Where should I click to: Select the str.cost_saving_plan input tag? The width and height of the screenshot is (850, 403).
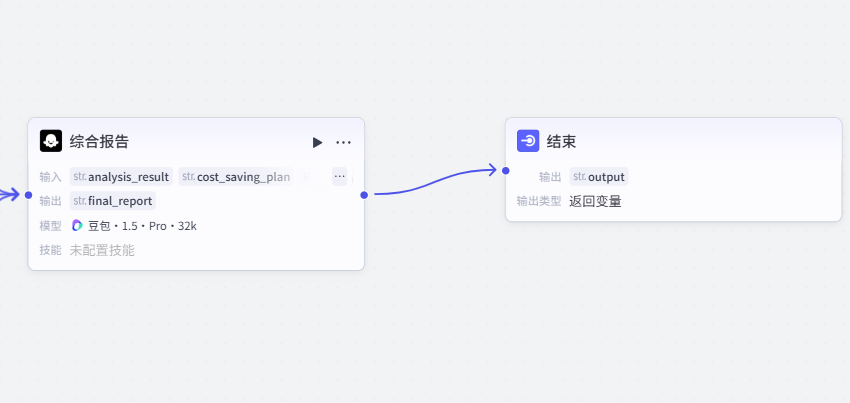[x=236, y=177]
